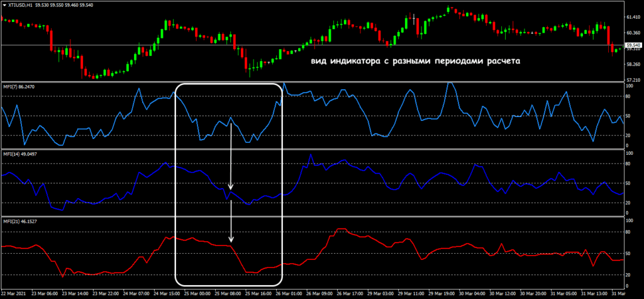Select the white Russian text annotation
This screenshot has height=299, width=644.
pyautogui.click(x=416, y=62)
